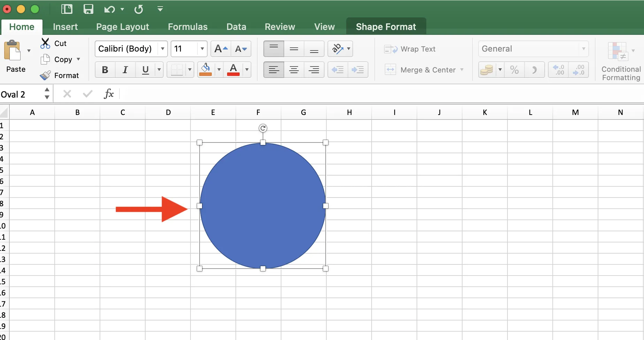The height and width of the screenshot is (340, 644).
Task: Click the Paste clipboard icon
Action: [x=13, y=51]
